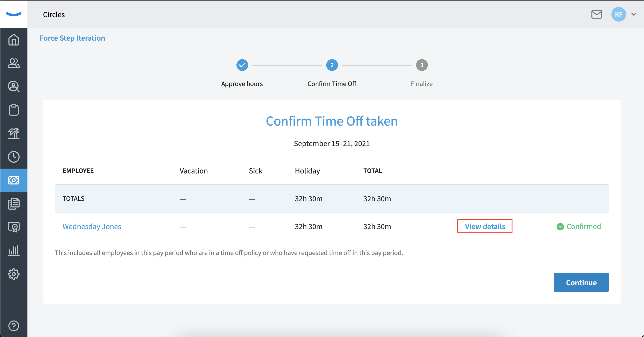Open the People icon in sidebar
The image size is (644, 337).
(13, 63)
